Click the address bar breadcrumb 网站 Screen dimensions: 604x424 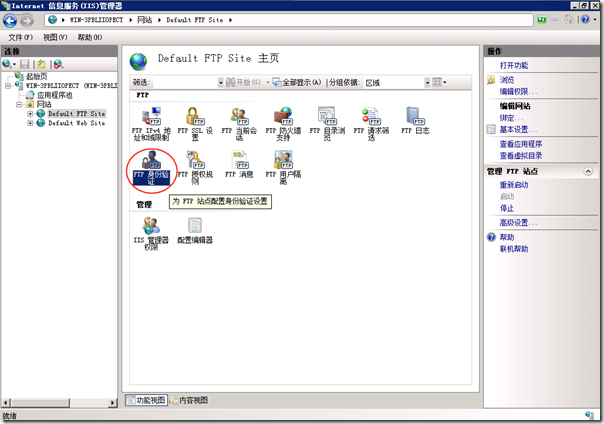click(145, 20)
